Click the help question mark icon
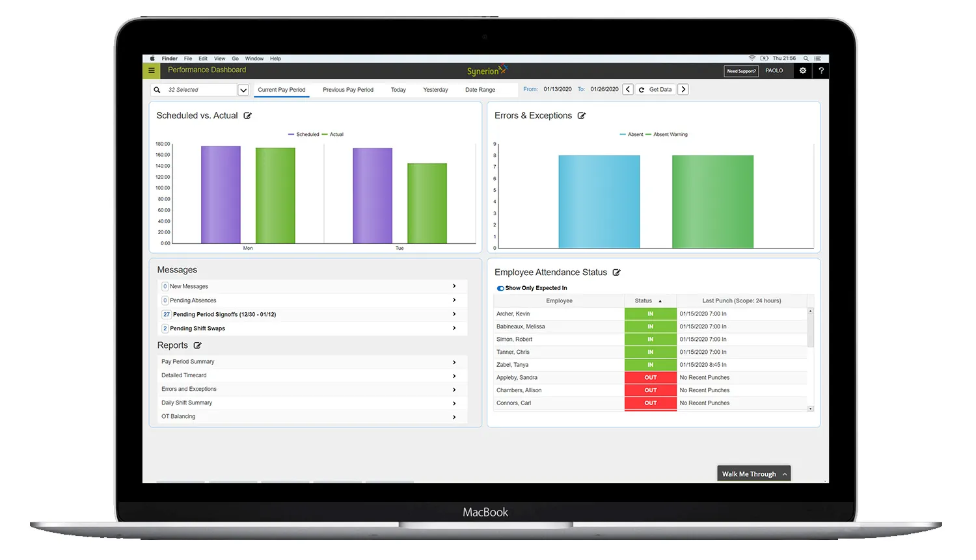 pos(821,70)
